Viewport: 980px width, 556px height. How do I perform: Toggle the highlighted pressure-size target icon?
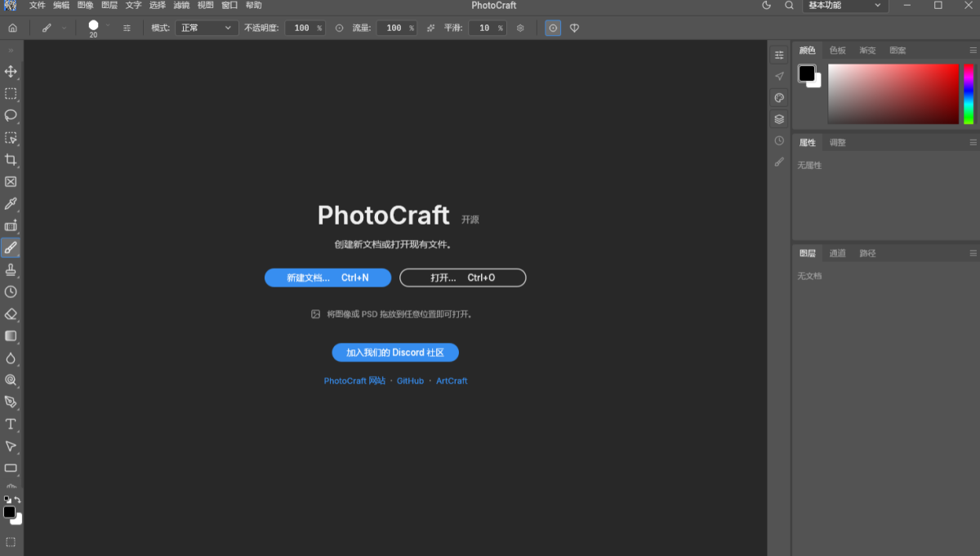tap(553, 28)
